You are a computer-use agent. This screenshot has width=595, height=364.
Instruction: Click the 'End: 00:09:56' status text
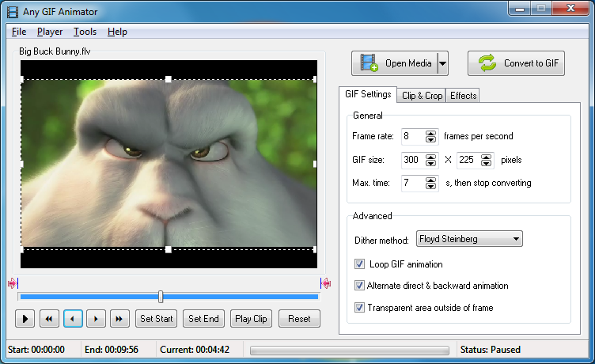click(x=112, y=350)
